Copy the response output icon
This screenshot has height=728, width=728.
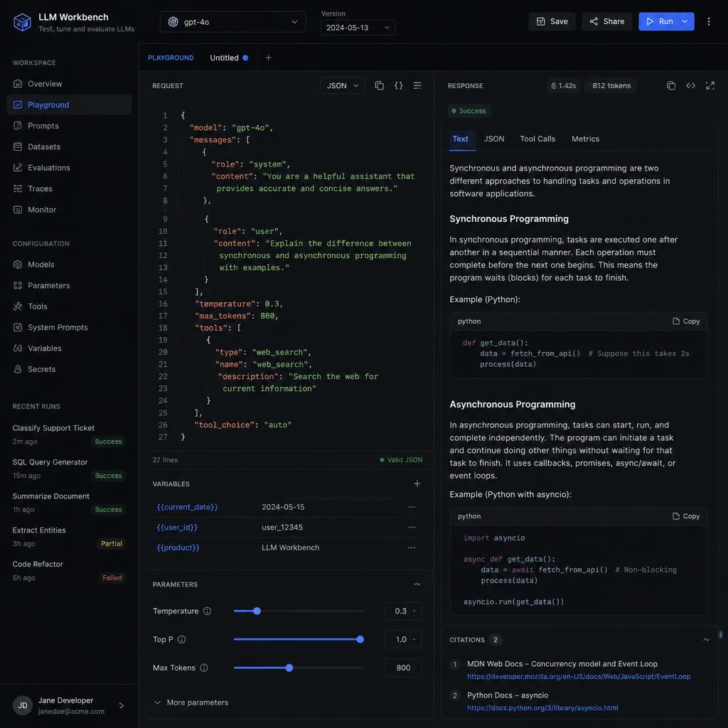click(x=671, y=85)
